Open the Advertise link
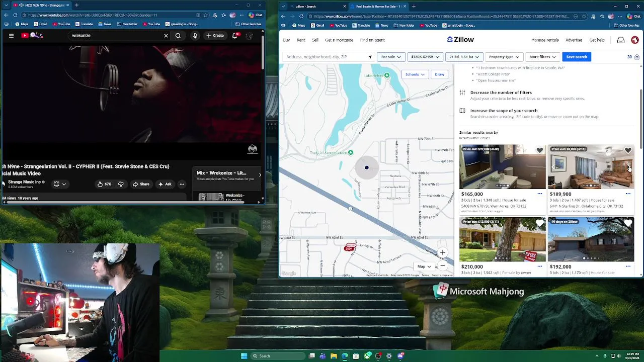This screenshot has height=362, width=644. (x=574, y=40)
